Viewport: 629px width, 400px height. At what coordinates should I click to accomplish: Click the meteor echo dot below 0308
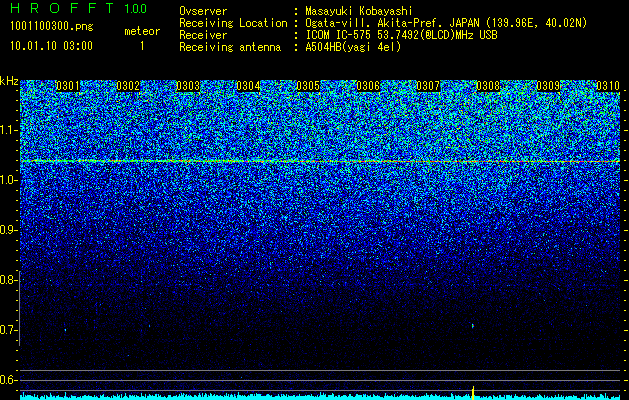(473, 326)
